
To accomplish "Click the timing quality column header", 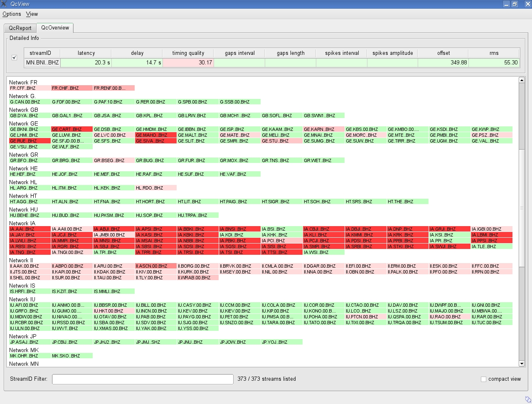I will pyautogui.click(x=188, y=53).
